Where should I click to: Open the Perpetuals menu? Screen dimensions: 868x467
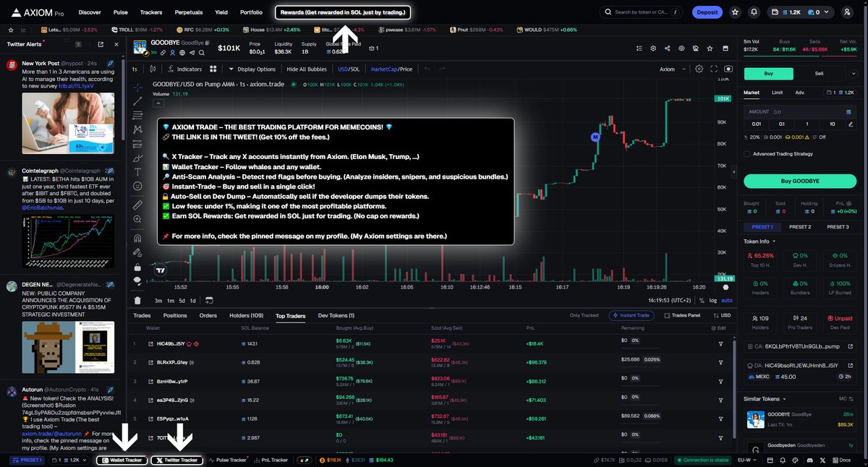coord(188,12)
